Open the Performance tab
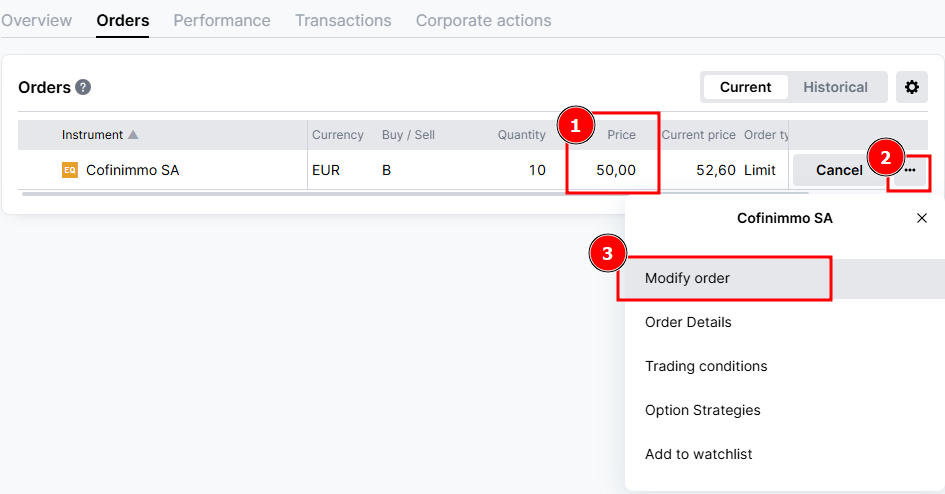Image resolution: width=945 pixels, height=494 pixels. coord(222,20)
